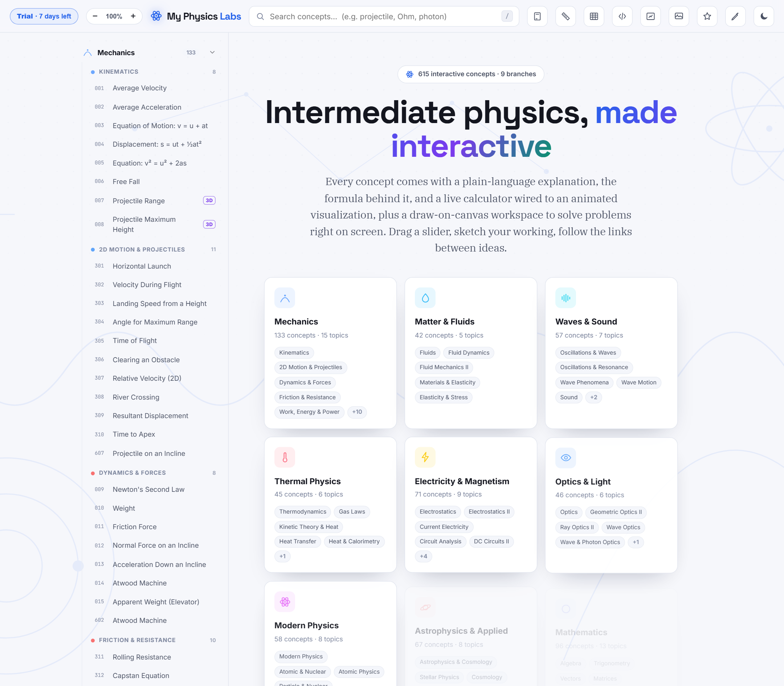This screenshot has width=784, height=686.
Task: Click Electricity & Magnetism lightning icon
Action: (x=425, y=457)
